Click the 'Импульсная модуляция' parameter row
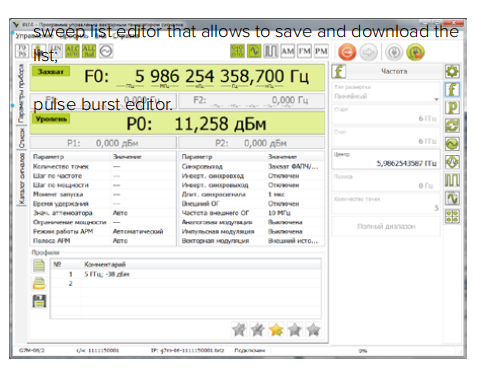 pos(252,231)
